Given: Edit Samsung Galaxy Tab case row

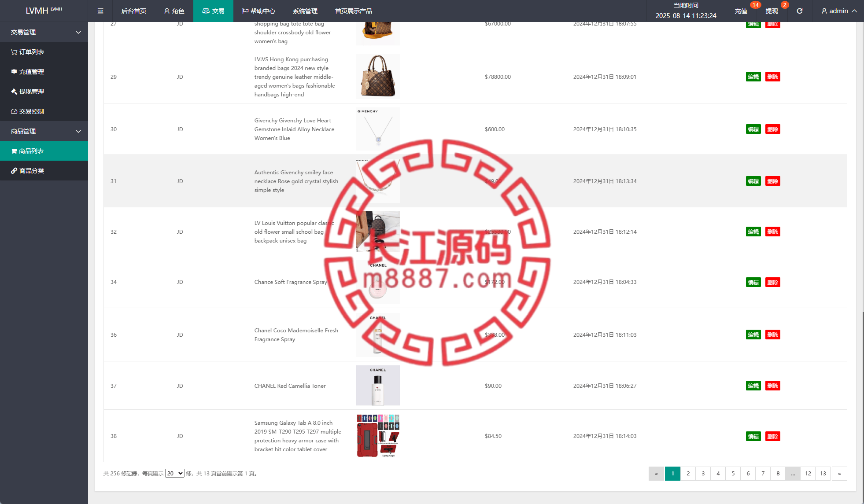Looking at the screenshot, I should point(753,436).
